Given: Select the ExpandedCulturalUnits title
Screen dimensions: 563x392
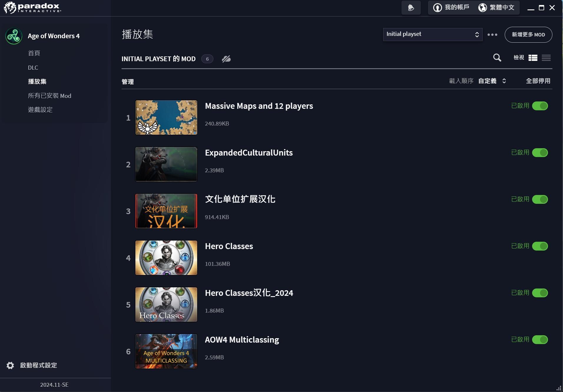Looking at the screenshot, I should (x=249, y=153).
